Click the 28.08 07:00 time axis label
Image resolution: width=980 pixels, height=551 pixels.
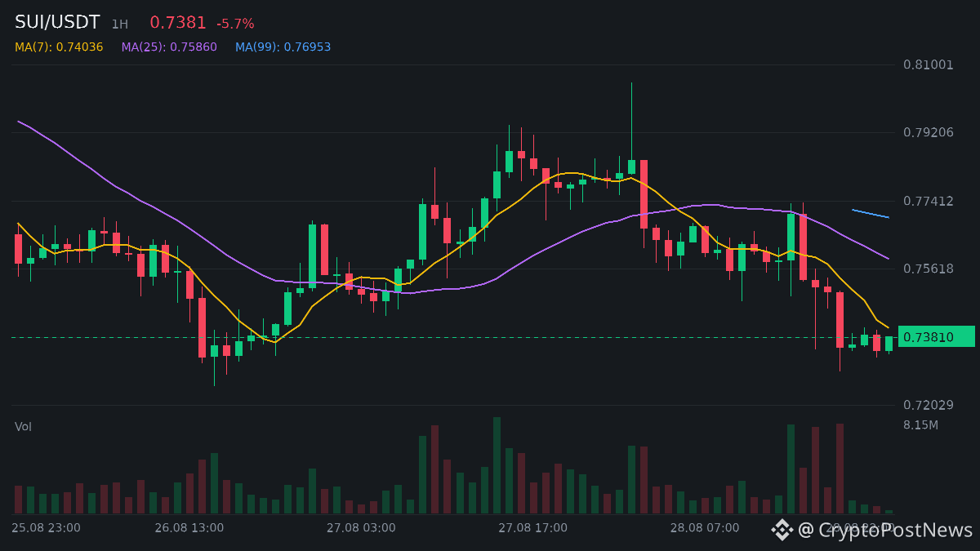[x=705, y=528]
